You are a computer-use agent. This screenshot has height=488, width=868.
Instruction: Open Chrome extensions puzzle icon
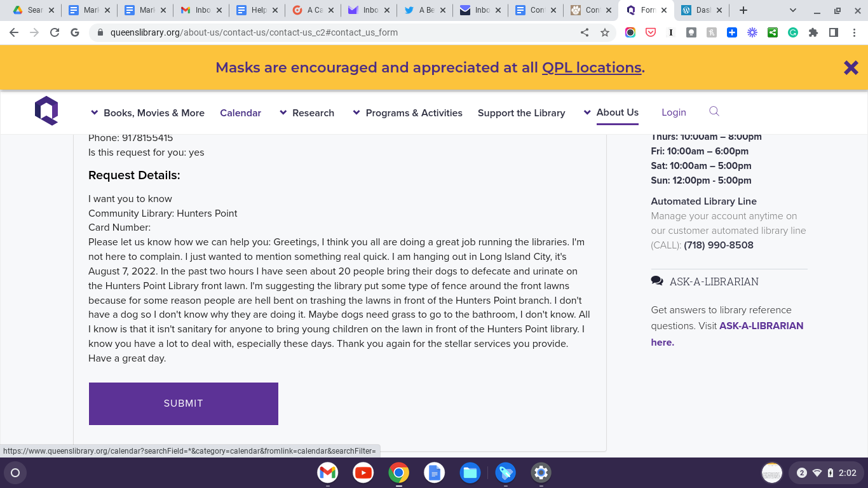tap(813, 32)
